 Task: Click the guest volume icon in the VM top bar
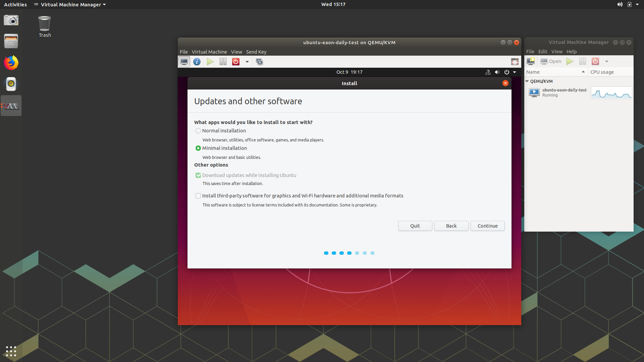click(497, 72)
